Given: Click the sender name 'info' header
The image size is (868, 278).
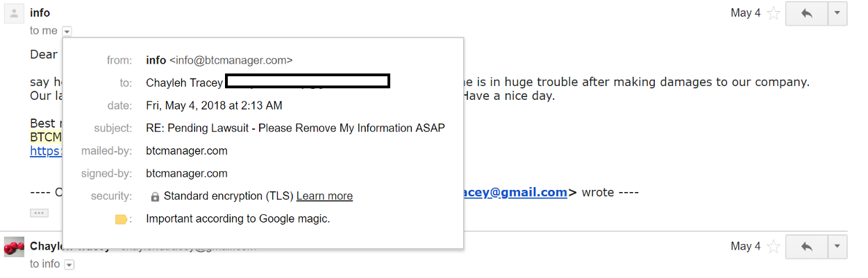Looking at the screenshot, I should tap(40, 12).
